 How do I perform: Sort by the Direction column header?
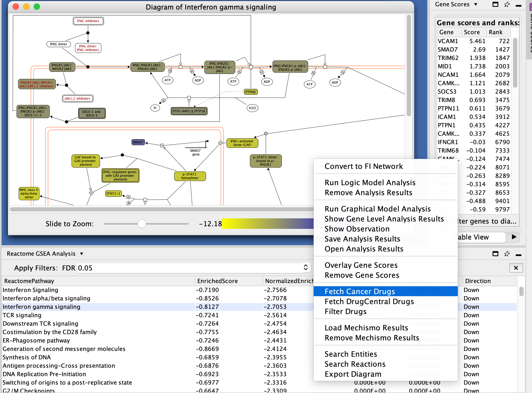478,281
